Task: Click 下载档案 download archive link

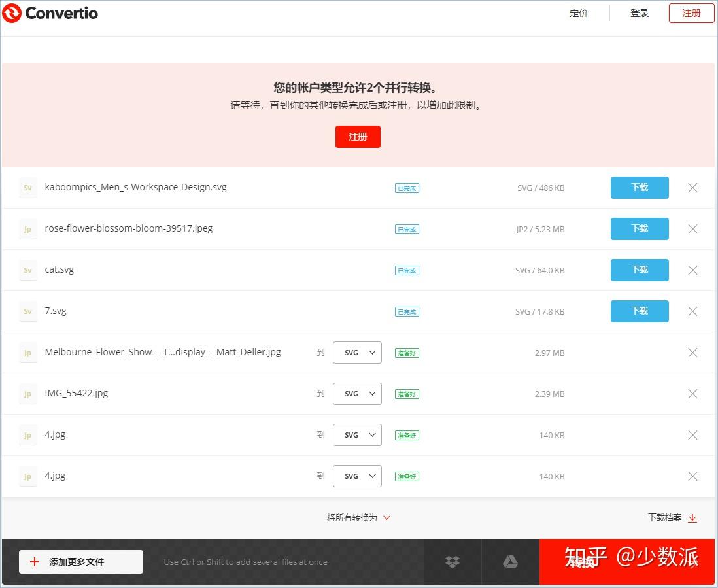Action: click(x=672, y=517)
